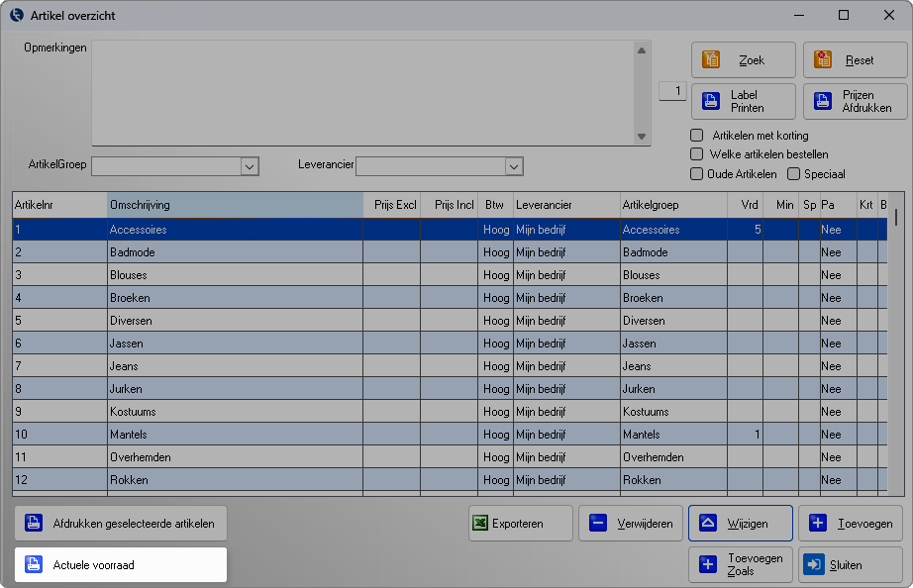
Task: Click the Label Printen printer icon
Action: pos(710,101)
